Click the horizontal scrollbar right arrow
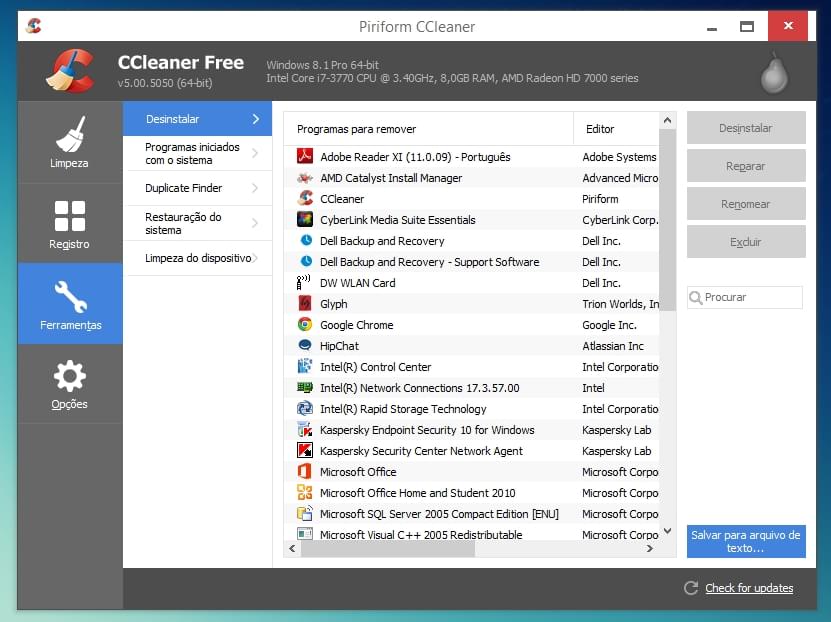This screenshot has width=831, height=622. 650,548
